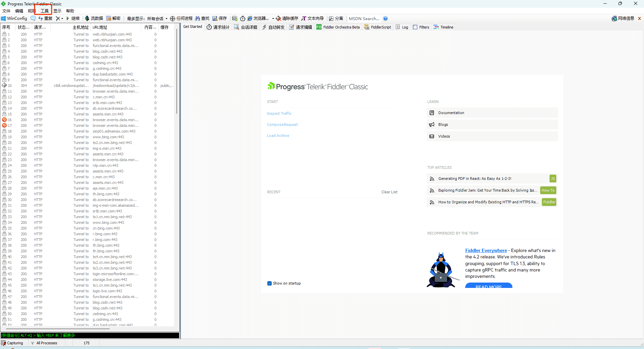
Task: Click the Load Archive link
Action: [x=278, y=136]
